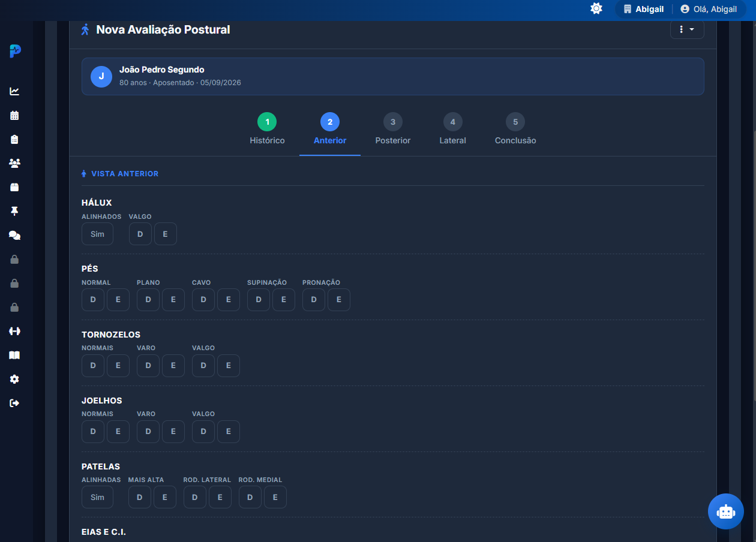The width and height of the screenshot is (756, 542).
Task: Toggle Pés Plano E
Action: click(x=173, y=300)
